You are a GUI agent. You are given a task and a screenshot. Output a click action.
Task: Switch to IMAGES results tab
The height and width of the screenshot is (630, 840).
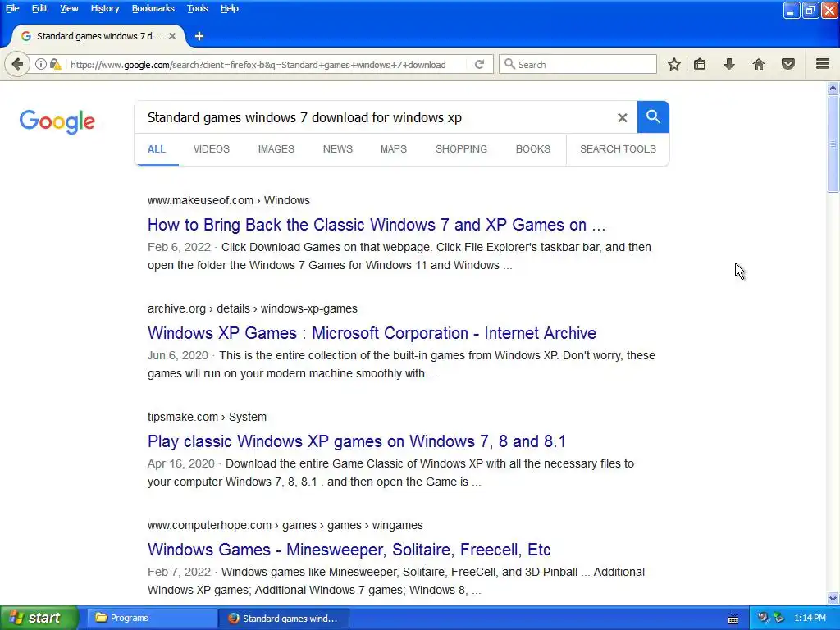click(x=276, y=149)
